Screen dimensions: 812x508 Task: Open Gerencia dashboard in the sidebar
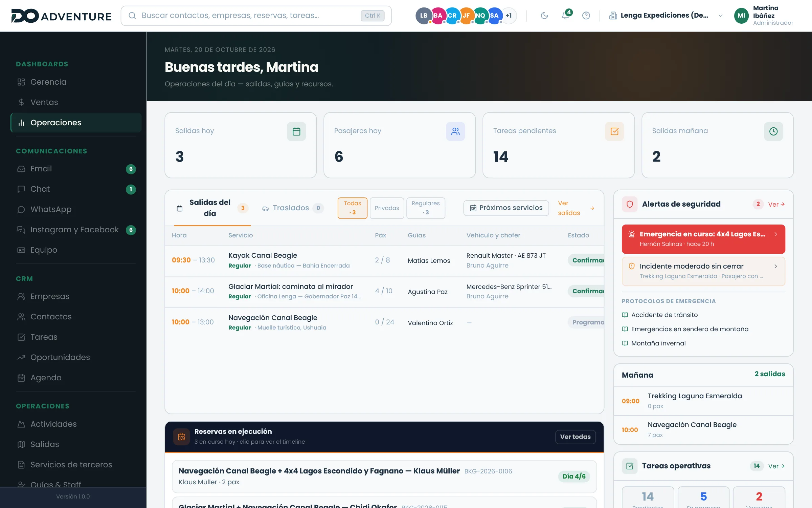coord(76,82)
